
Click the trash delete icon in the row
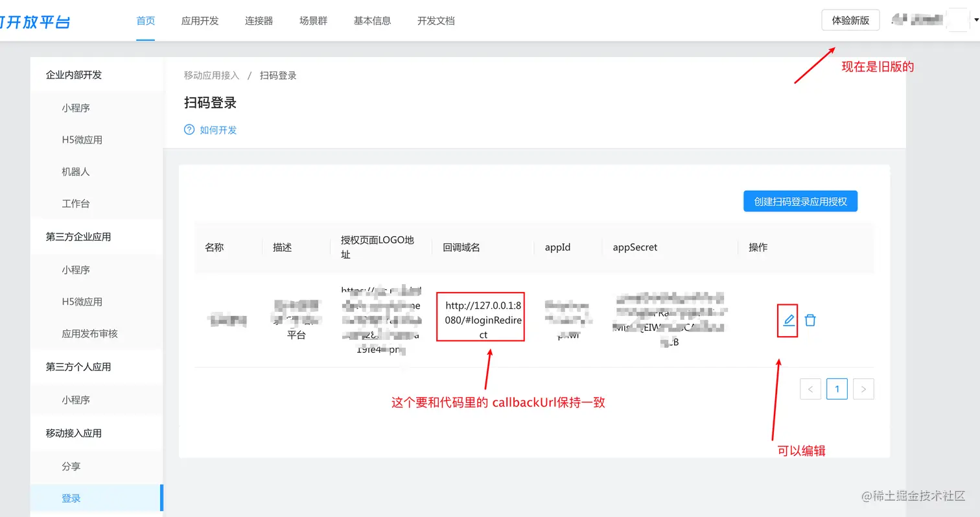coord(810,320)
